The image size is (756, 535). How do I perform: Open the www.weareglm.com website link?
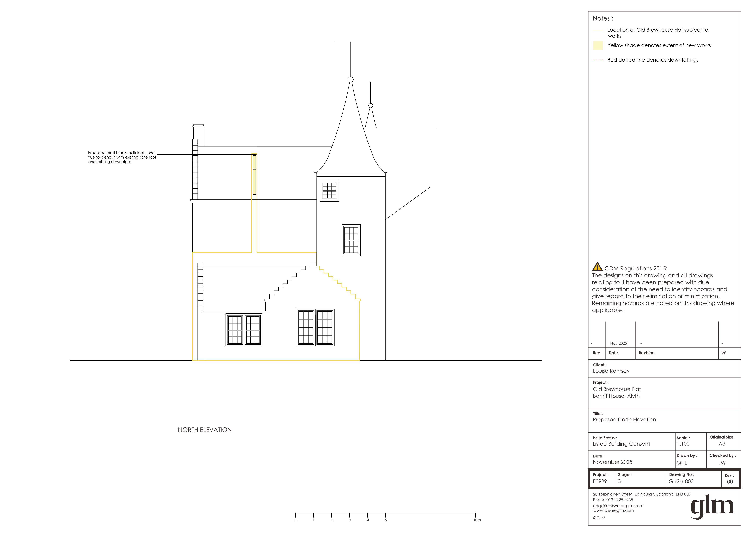click(614, 510)
